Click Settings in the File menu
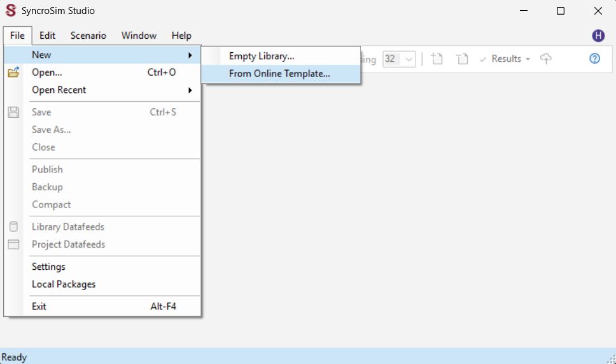 (x=49, y=267)
